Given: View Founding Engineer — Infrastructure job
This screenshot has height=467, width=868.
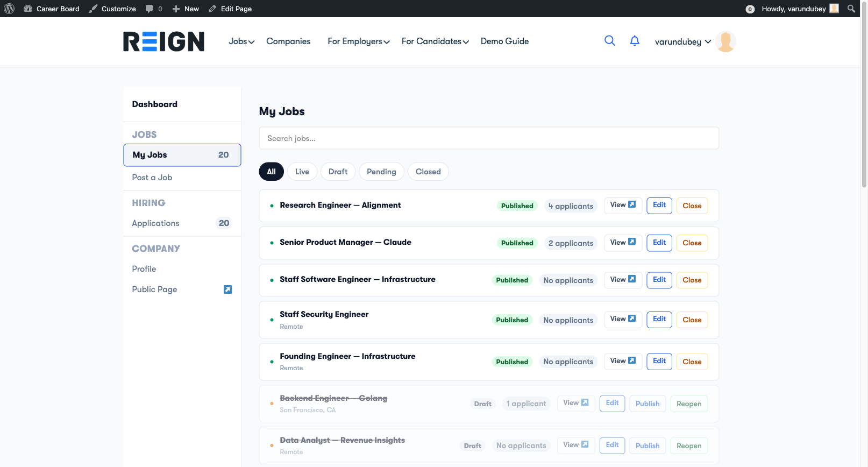Looking at the screenshot, I should pyautogui.click(x=623, y=361).
